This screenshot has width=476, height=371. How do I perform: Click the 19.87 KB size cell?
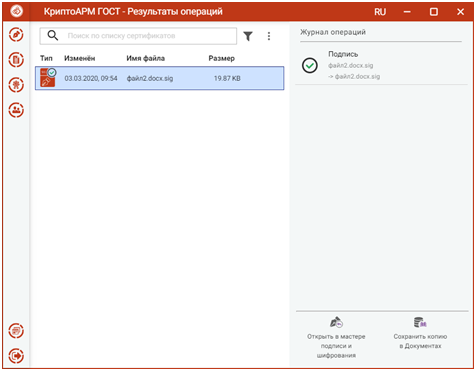point(227,78)
